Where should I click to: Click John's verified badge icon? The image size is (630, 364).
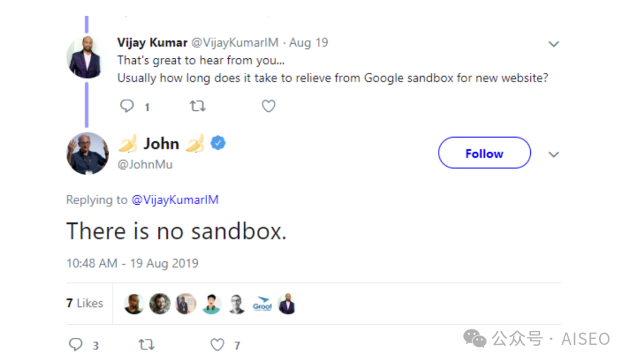(218, 143)
